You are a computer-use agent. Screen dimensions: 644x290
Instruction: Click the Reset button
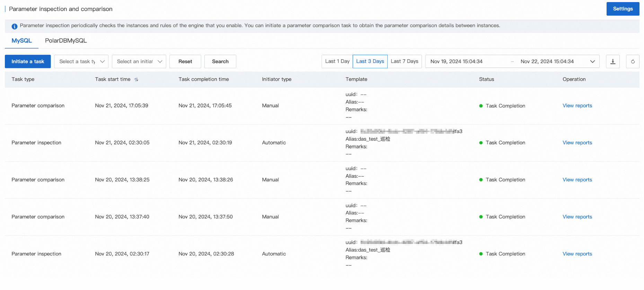185,61
